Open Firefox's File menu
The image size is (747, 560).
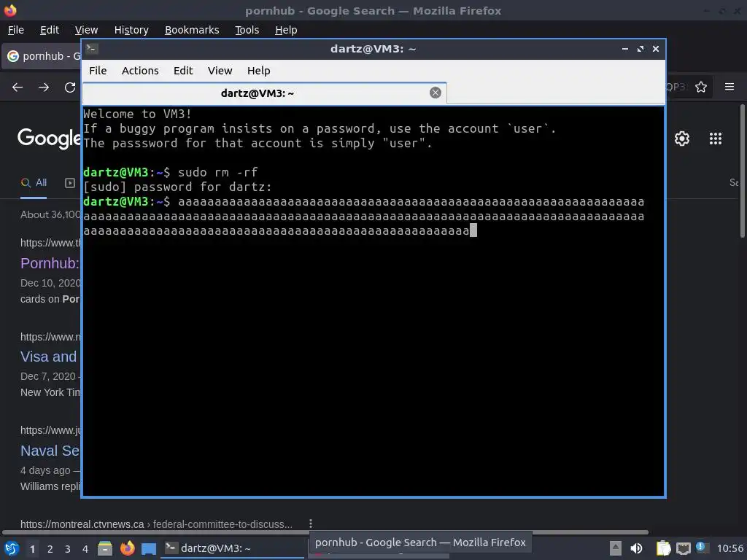[16, 30]
